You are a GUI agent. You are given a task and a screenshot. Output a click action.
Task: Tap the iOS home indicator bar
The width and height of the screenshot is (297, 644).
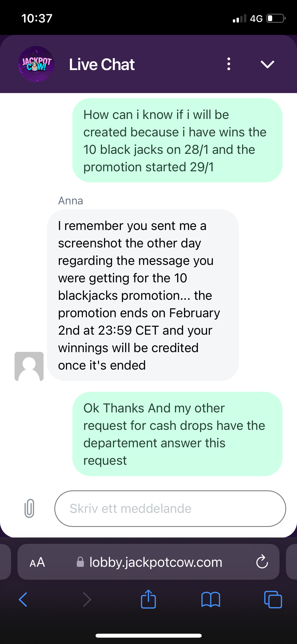pyautogui.click(x=148, y=636)
